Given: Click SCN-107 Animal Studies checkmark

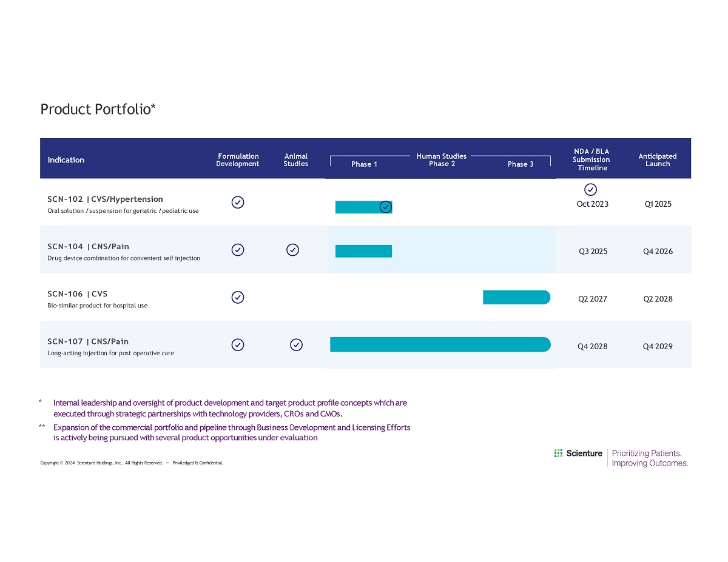Looking at the screenshot, I should (x=296, y=345).
